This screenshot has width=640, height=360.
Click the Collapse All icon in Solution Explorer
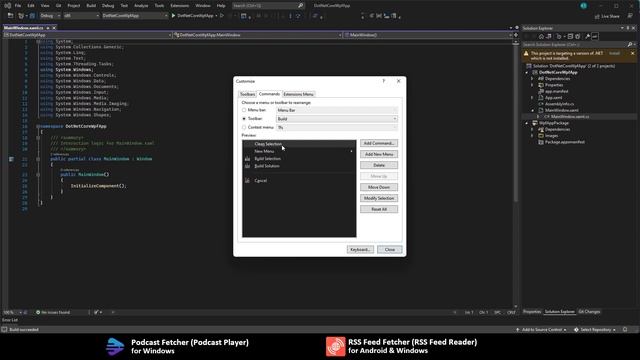point(570,36)
